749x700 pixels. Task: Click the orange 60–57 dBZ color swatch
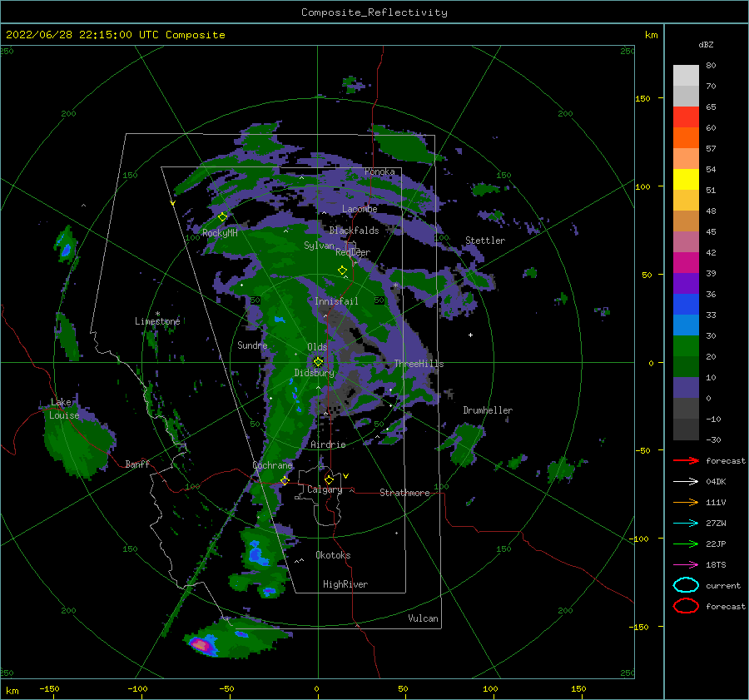point(686,138)
